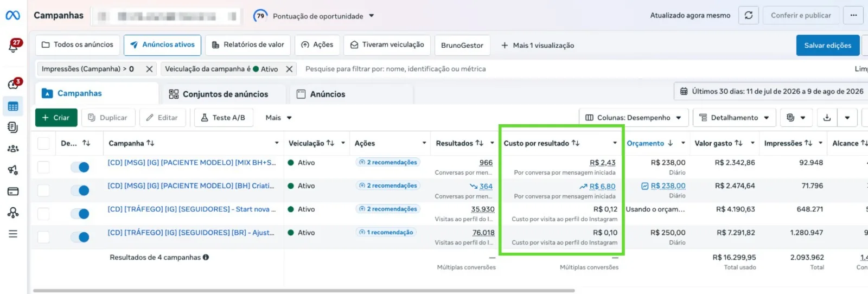Screen dimensions: 868x294
Task: Click the Orçamento descending sort arrow
Action: tap(670, 143)
